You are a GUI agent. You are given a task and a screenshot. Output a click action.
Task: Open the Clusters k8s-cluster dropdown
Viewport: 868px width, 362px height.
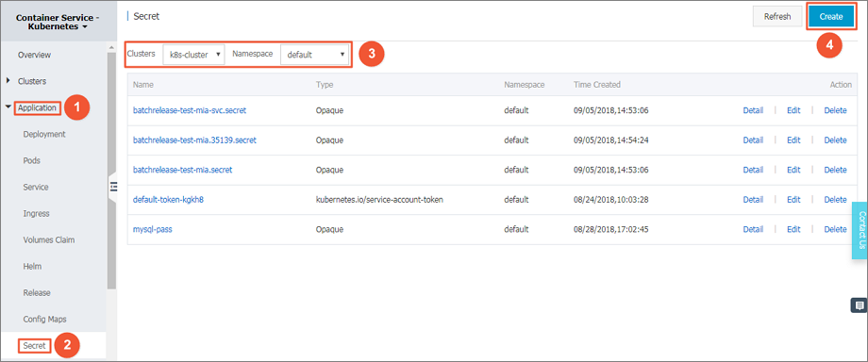[193, 55]
